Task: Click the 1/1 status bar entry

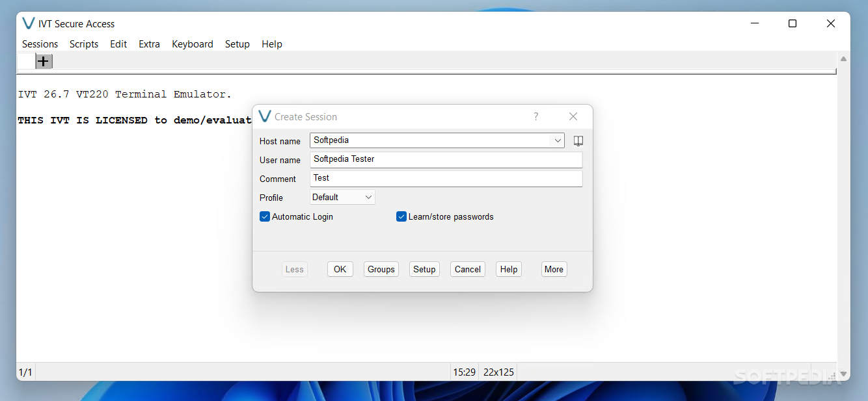Action: pyautogui.click(x=25, y=372)
